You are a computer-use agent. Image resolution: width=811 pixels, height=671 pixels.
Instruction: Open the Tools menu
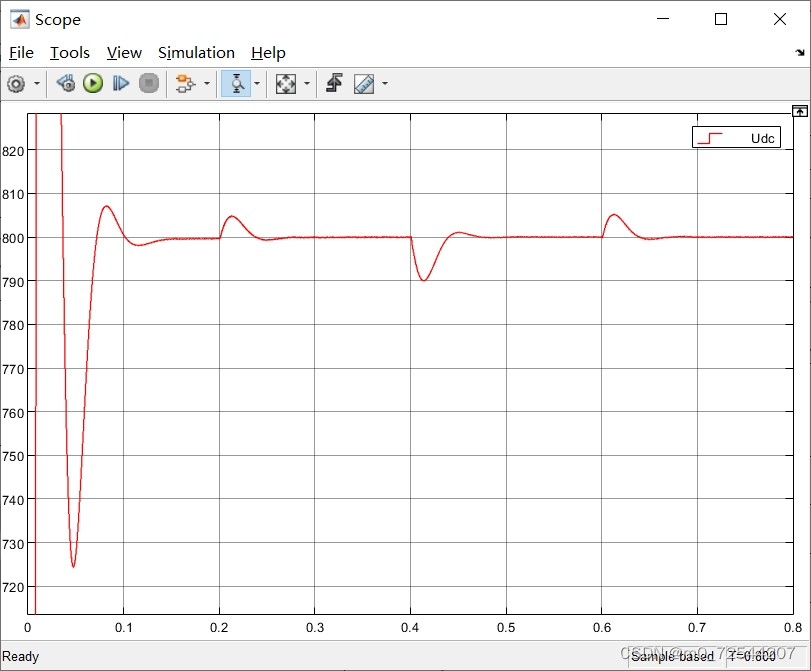click(70, 53)
